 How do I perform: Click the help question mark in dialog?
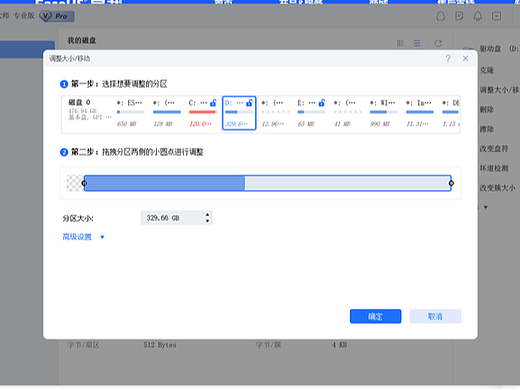[x=448, y=59]
